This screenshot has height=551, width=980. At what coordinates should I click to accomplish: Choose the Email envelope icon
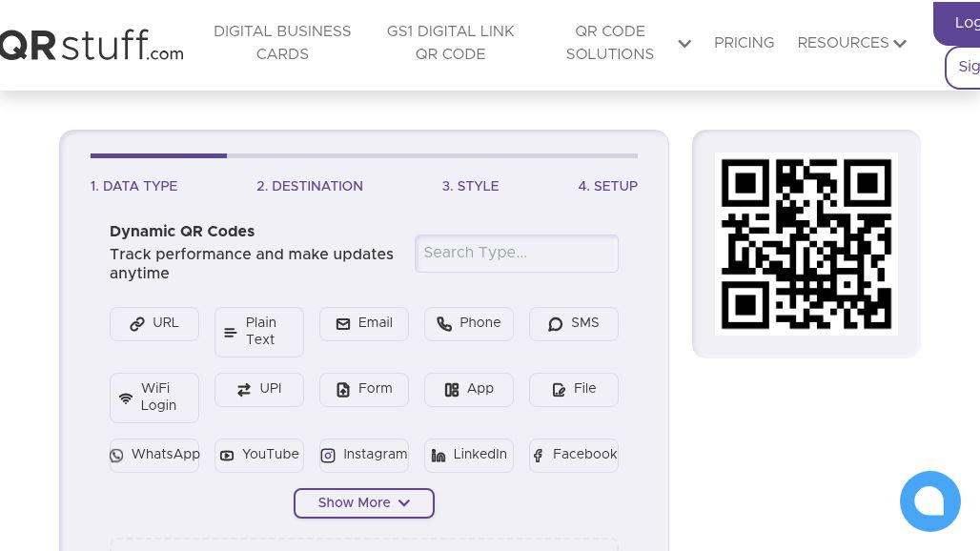[343, 324]
